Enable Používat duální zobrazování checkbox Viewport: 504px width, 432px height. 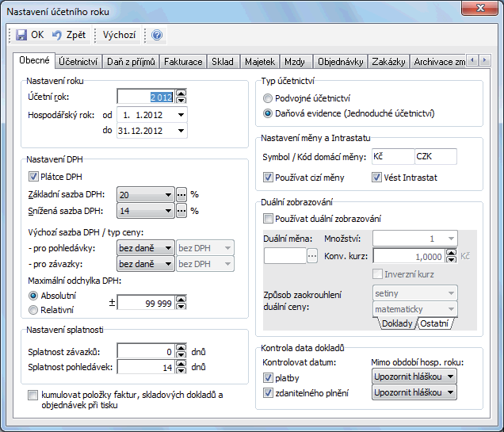[269, 218]
